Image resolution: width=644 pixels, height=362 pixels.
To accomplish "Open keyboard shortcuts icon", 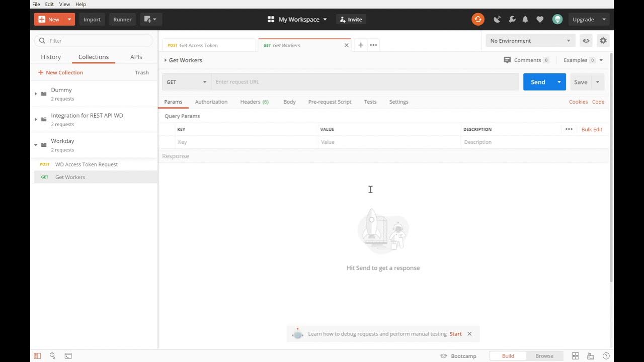I will 591,356.
